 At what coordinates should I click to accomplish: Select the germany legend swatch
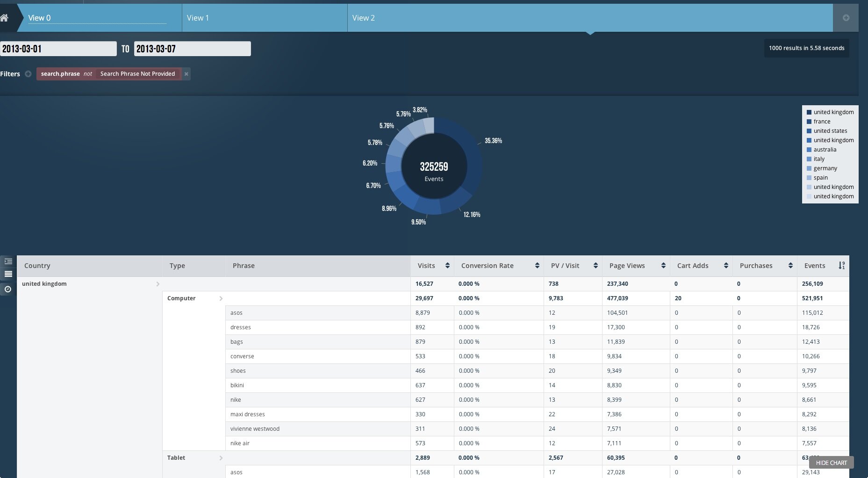(x=809, y=168)
